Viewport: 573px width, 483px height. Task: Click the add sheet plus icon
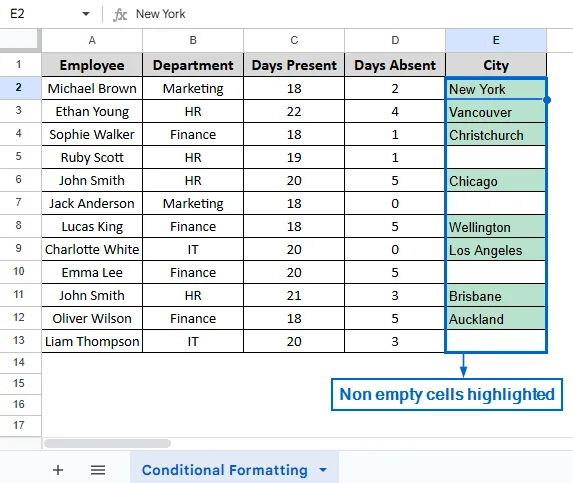click(x=58, y=470)
